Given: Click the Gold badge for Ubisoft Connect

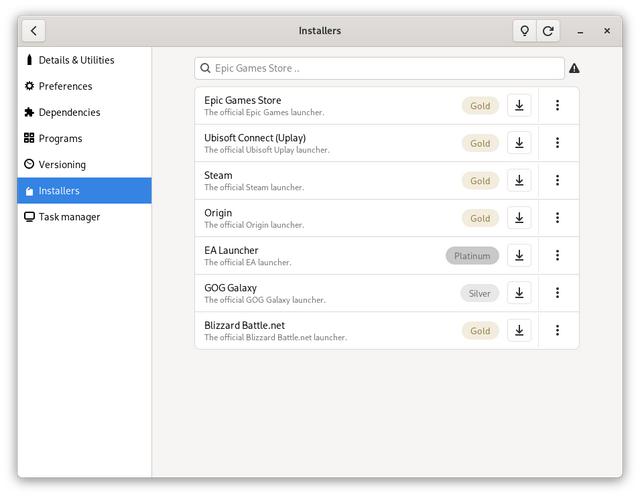Looking at the screenshot, I should (x=480, y=143).
